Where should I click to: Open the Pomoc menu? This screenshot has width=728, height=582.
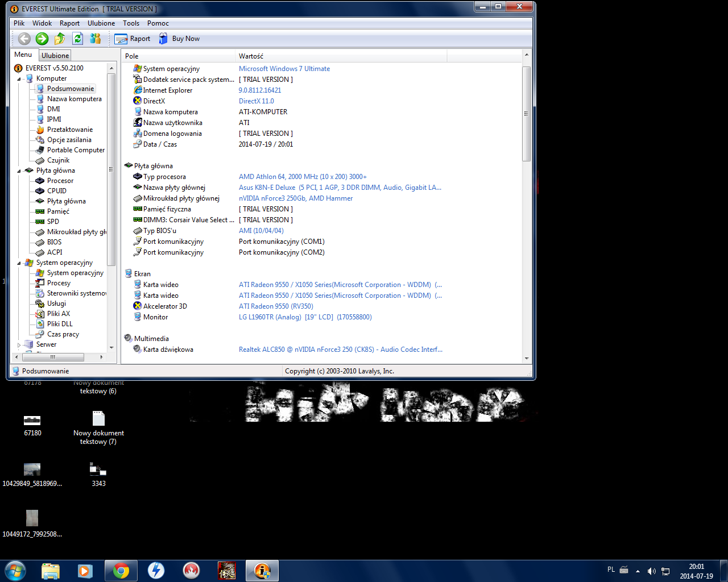coord(158,23)
